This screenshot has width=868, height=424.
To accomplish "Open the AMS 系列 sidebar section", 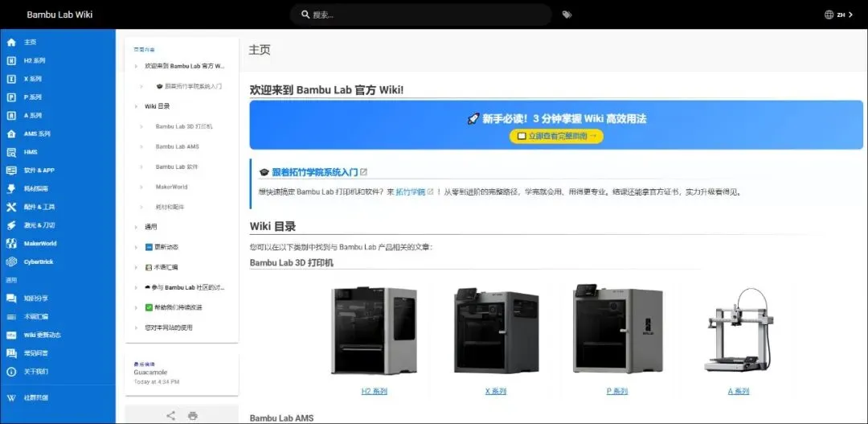I will [x=58, y=134].
